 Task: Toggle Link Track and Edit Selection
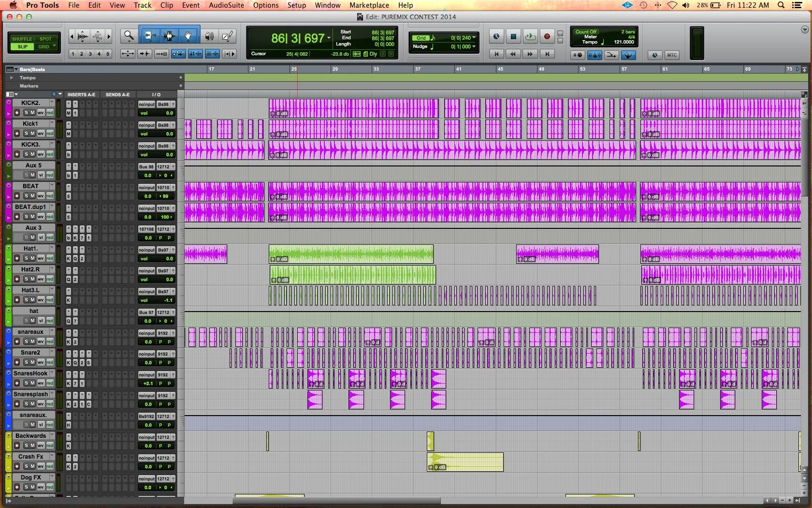[212, 54]
